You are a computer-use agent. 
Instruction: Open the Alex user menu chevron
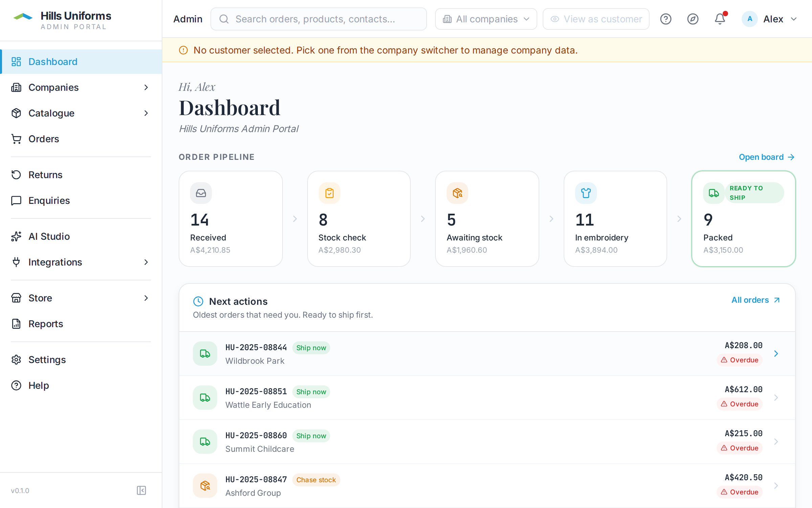coord(794,19)
